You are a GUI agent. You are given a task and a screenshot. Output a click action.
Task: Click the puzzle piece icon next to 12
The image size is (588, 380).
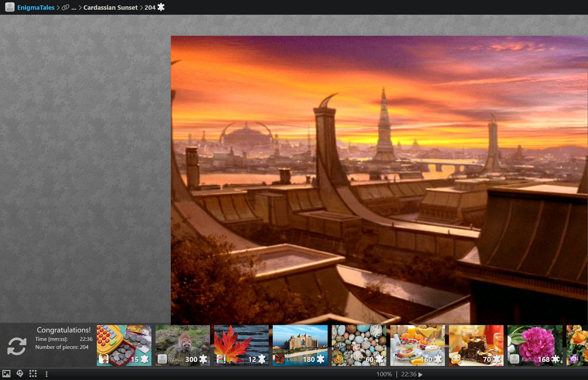[x=262, y=359]
